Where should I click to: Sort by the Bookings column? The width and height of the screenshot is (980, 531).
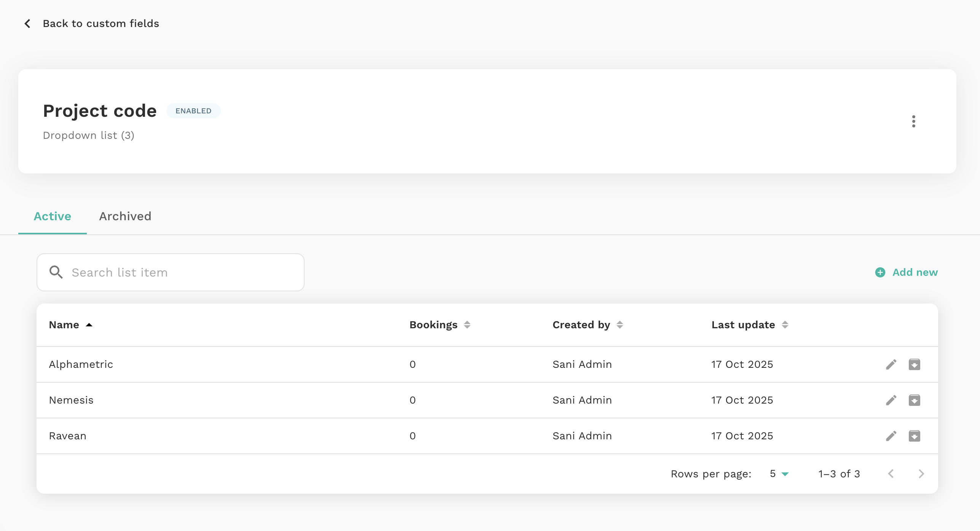point(433,325)
